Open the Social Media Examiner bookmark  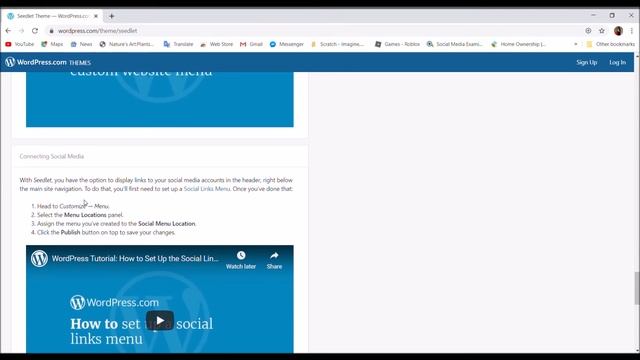(454, 44)
